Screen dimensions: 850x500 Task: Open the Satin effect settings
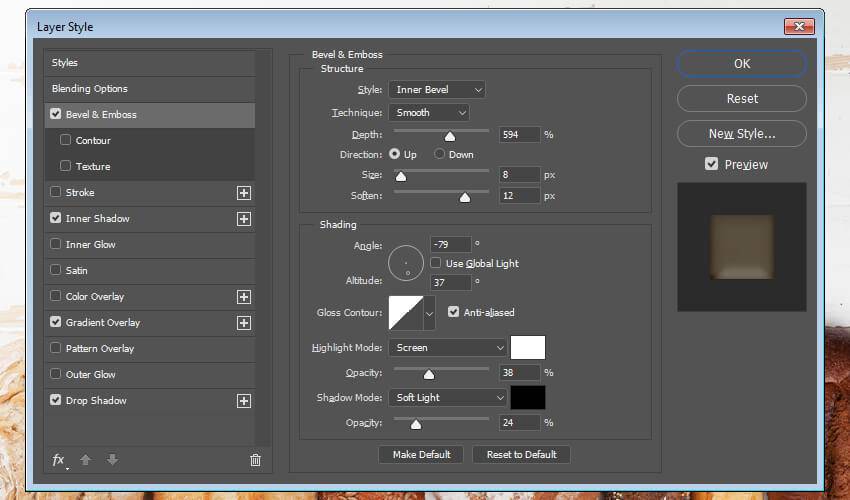(77, 271)
